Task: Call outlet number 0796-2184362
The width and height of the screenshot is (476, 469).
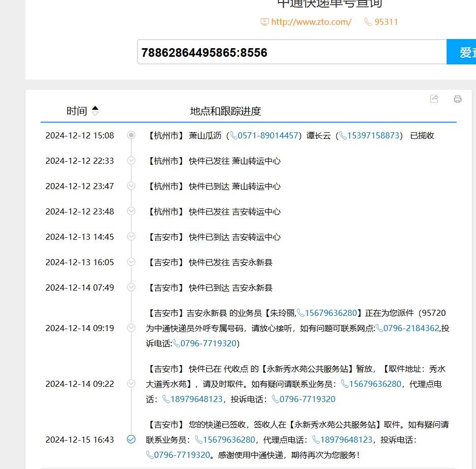Action: 412,328
